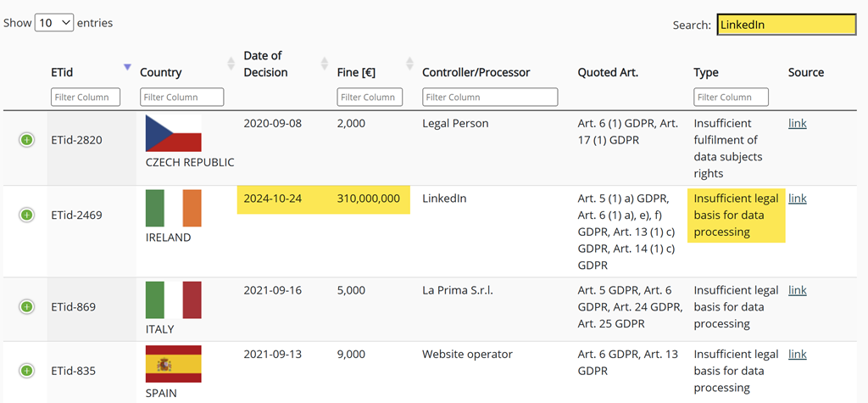Sort table by Country column

(x=231, y=64)
